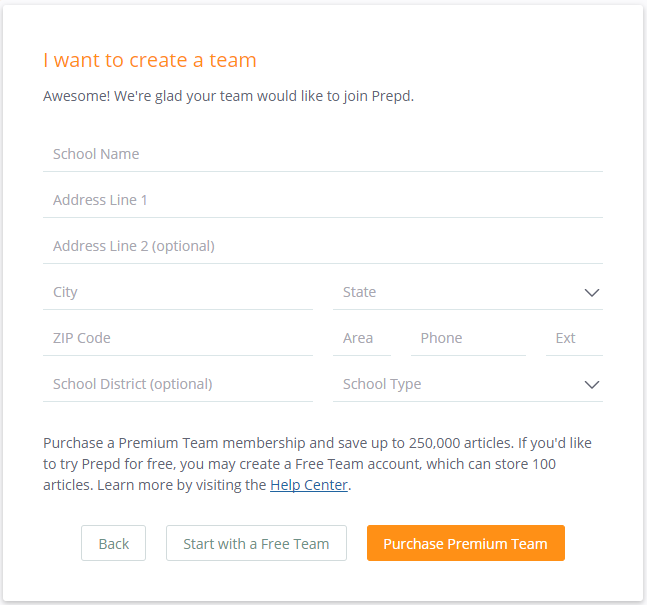Click the Ext extension field
The height and width of the screenshot is (605, 647).
click(x=574, y=338)
